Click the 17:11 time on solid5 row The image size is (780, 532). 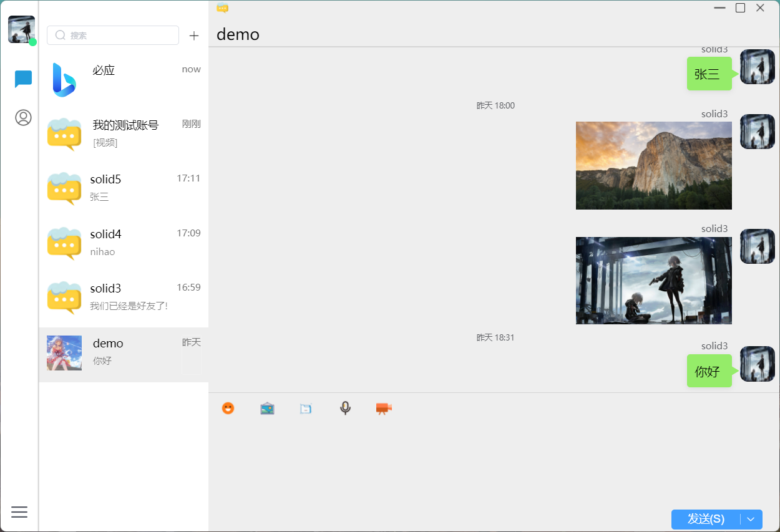(x=188, y=178)
